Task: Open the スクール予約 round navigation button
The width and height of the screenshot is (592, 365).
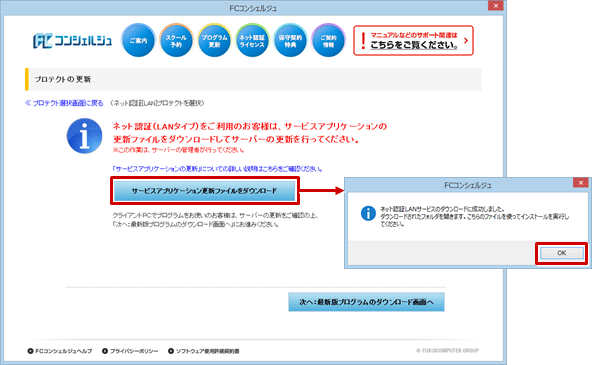Action: tap(176, 40)
